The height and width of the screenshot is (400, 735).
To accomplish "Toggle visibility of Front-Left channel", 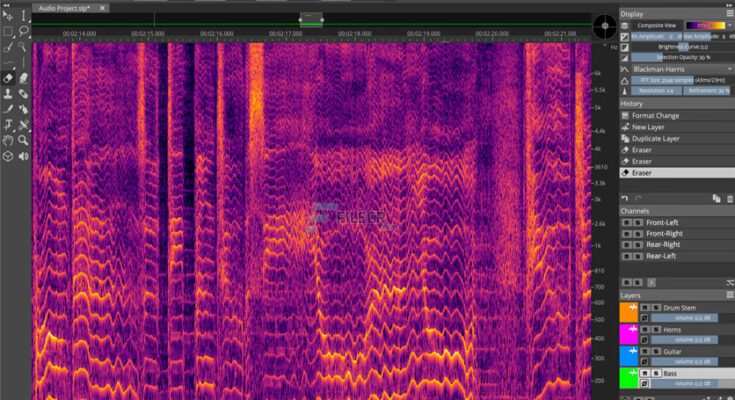I will click(x=626, y=222).
